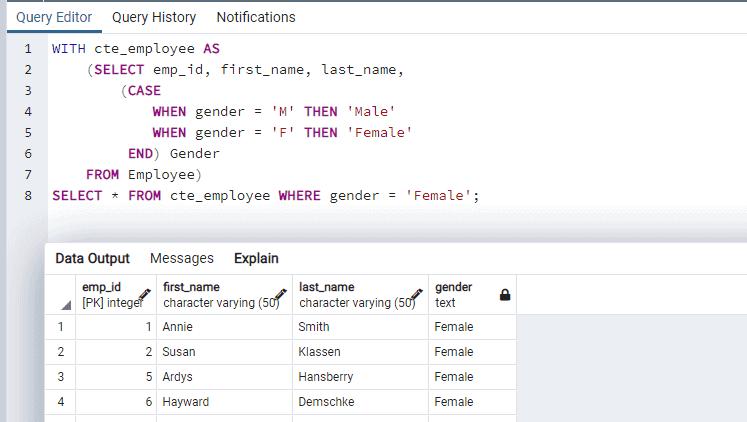Click the cell with first name Ardys
The width and height of the screenshot is (747, 422).
point(180,377)
